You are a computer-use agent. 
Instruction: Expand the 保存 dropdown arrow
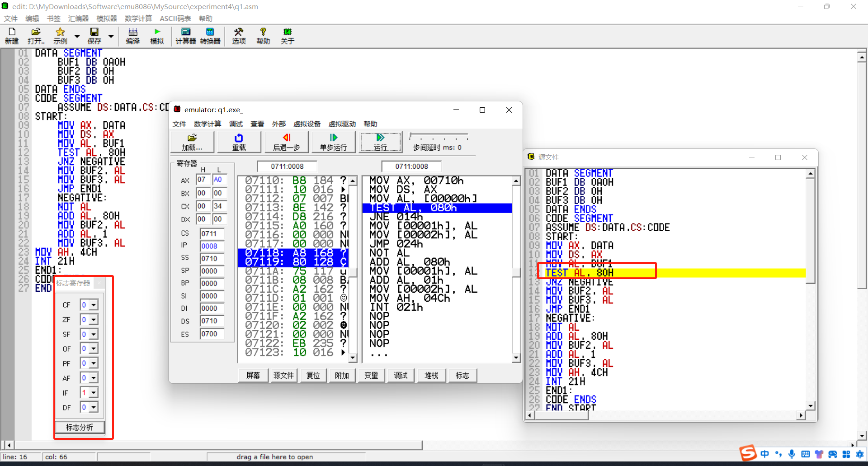[x=111, y=36]
